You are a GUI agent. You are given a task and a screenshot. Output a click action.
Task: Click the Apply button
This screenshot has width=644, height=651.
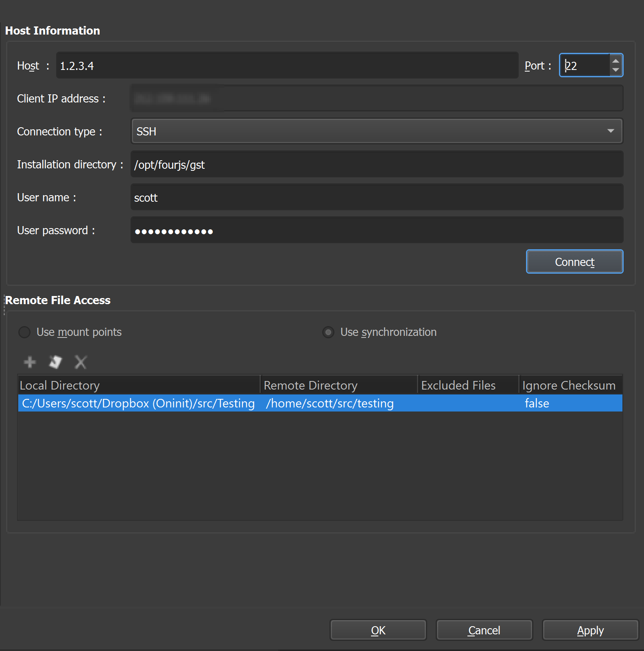point(590,630)
